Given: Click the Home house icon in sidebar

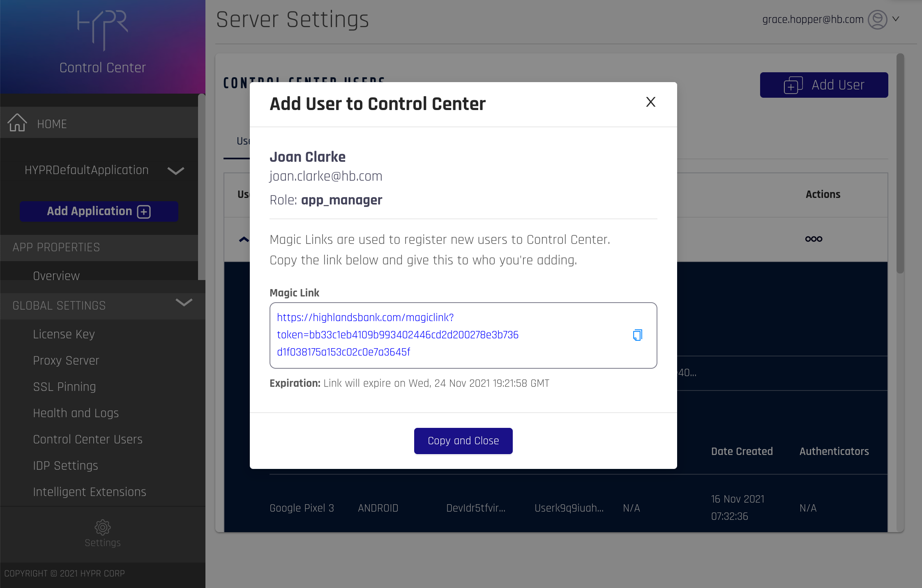Looking at the screenshot, I should 17,123.
